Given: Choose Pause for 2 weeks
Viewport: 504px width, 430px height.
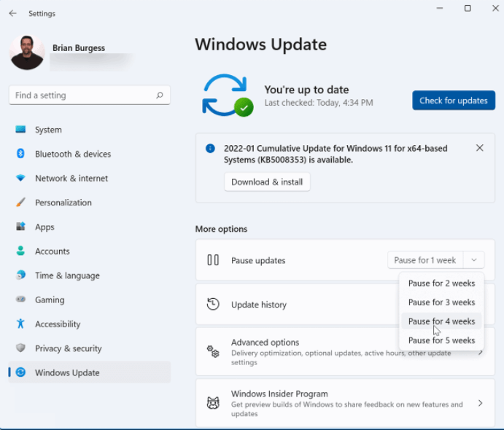Looking at the screenshot, I should [441, 284].
